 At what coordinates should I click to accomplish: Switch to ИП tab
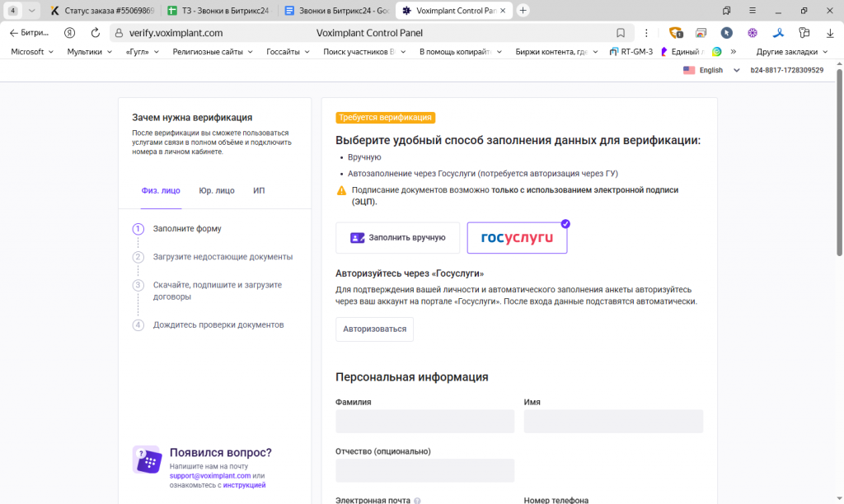[259, 190]
